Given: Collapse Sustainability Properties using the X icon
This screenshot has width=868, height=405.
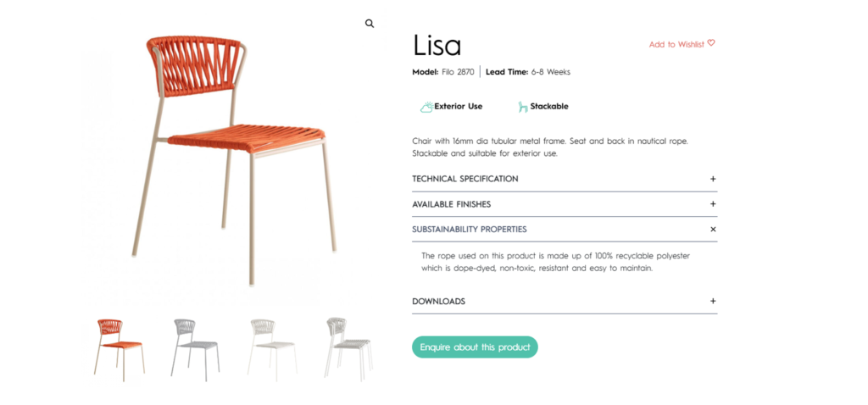Looking at the screenshot, I should [x=713, y=230].
